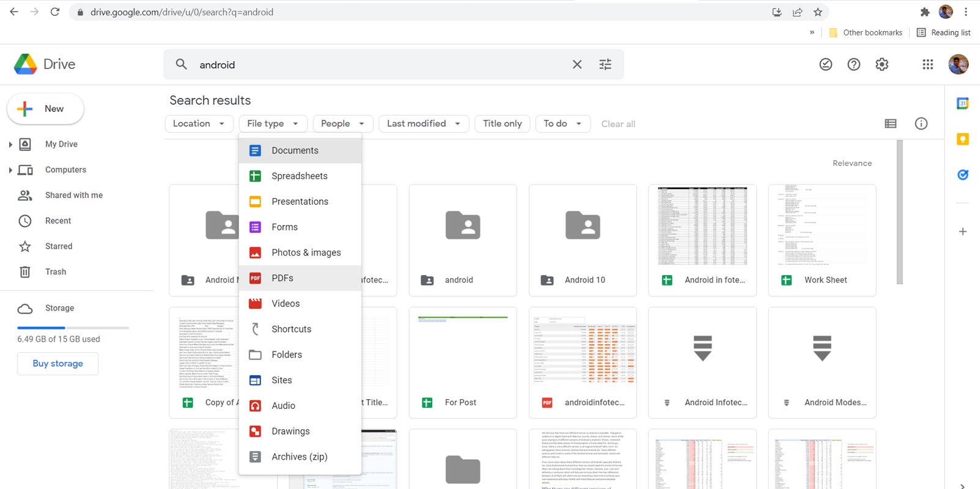Create new item with New button

coord(45,109)
